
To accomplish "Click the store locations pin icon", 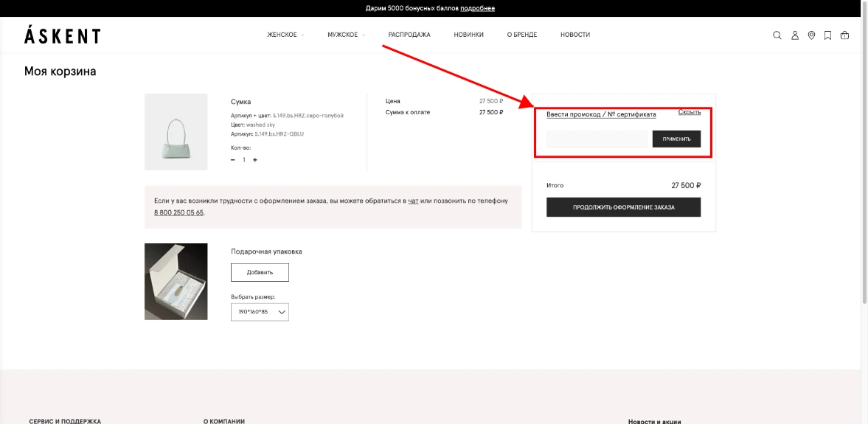I will (x=811, y=35).
